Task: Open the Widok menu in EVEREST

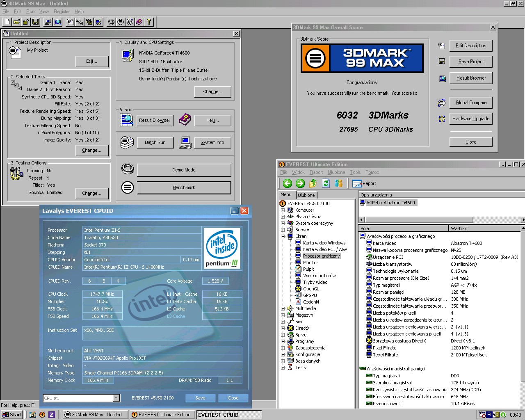Action: (298, 172)
